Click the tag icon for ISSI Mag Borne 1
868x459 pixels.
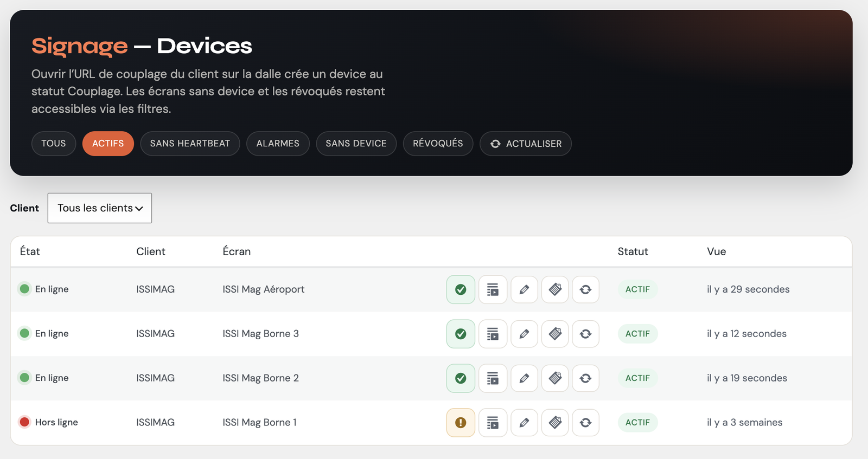click(x=555, y=423)
